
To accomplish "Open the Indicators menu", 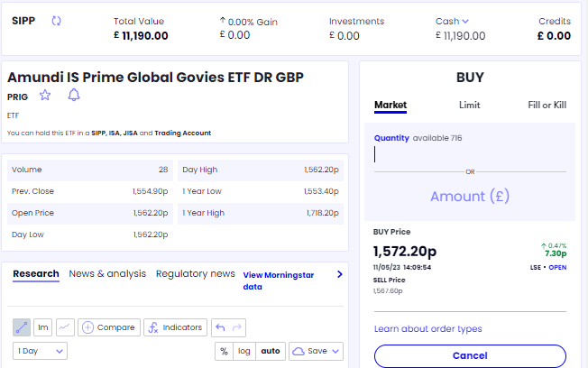I will click(175, 327).
